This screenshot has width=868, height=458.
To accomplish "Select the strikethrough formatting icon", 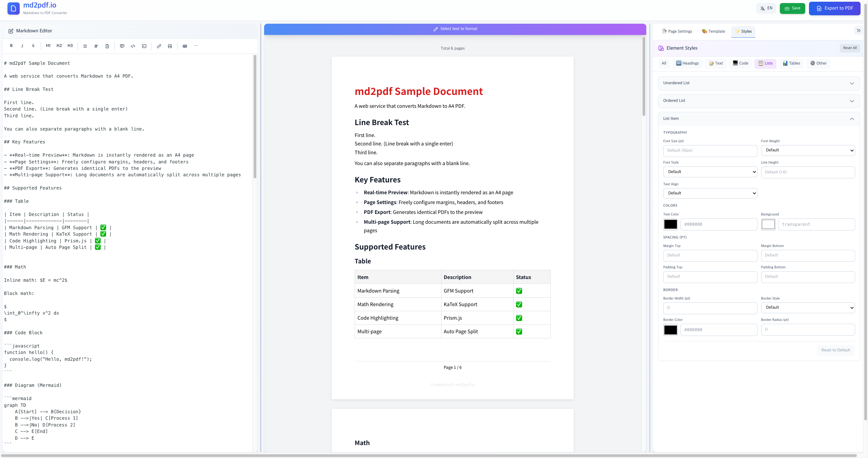I will [x=33, y=46].
